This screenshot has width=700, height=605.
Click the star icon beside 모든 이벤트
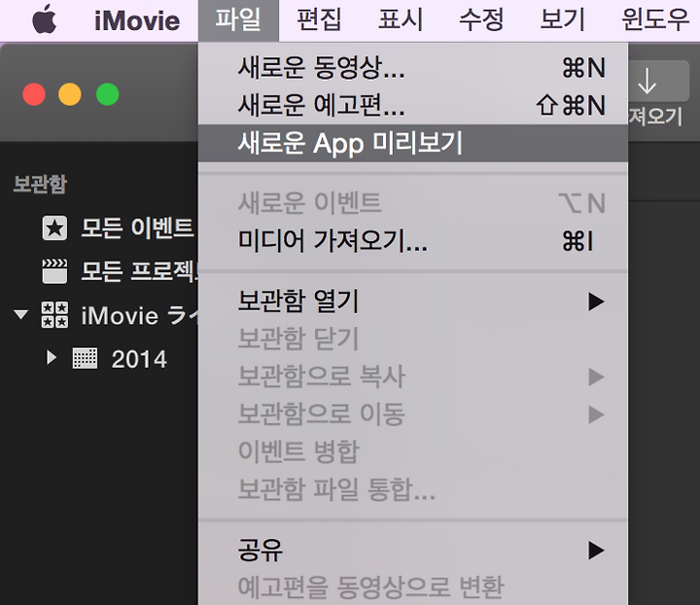[54, 229]
